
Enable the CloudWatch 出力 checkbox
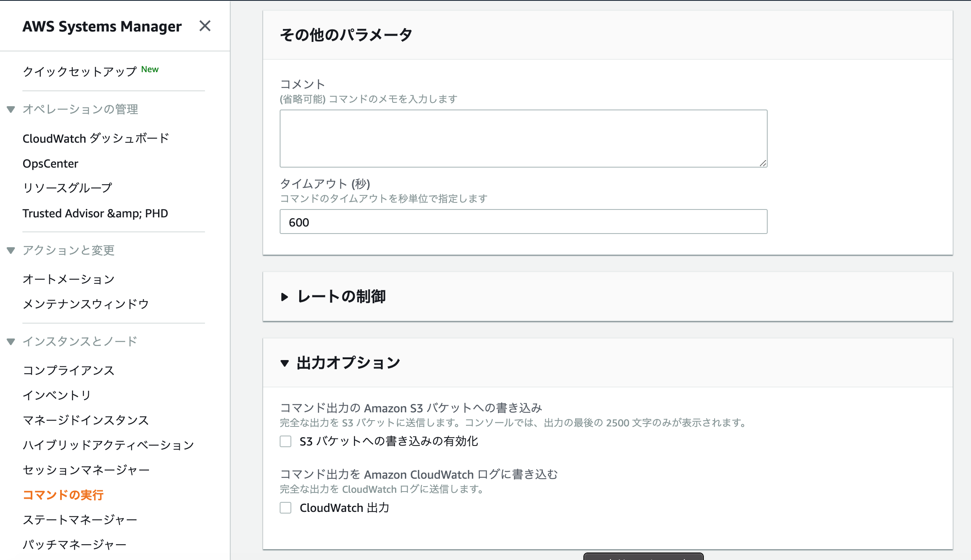click(x=285, y=508)
